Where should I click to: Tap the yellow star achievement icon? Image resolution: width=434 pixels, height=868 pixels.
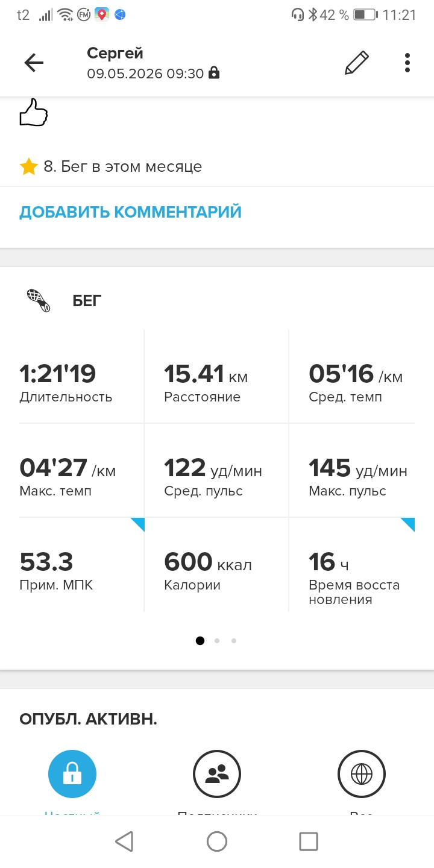point(28,166)
